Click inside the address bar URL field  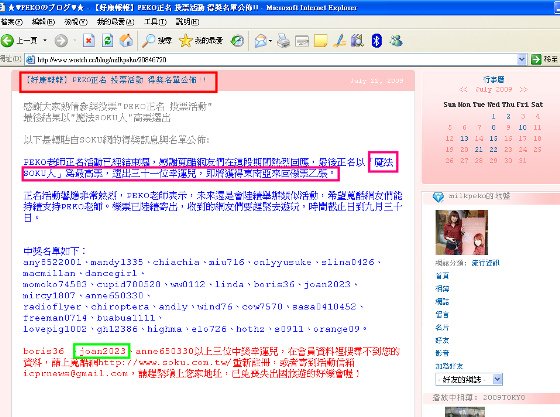coord(275,60)
